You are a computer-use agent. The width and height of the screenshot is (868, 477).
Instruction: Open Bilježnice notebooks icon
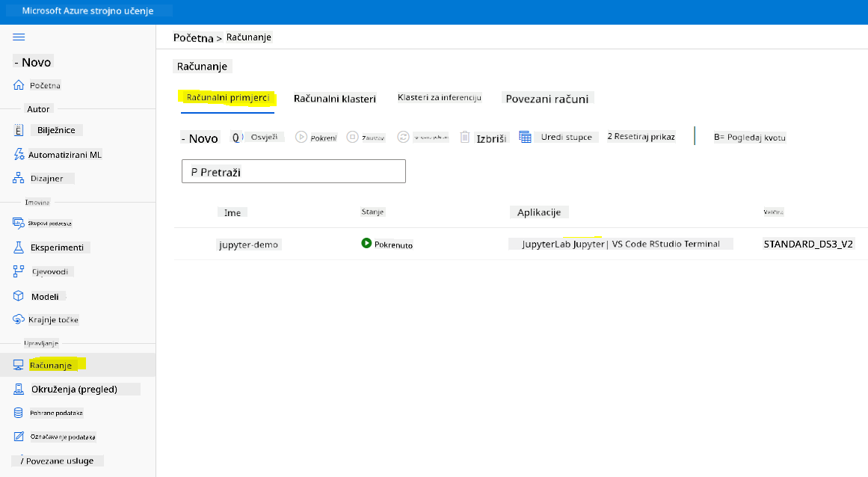click(19, 130)
